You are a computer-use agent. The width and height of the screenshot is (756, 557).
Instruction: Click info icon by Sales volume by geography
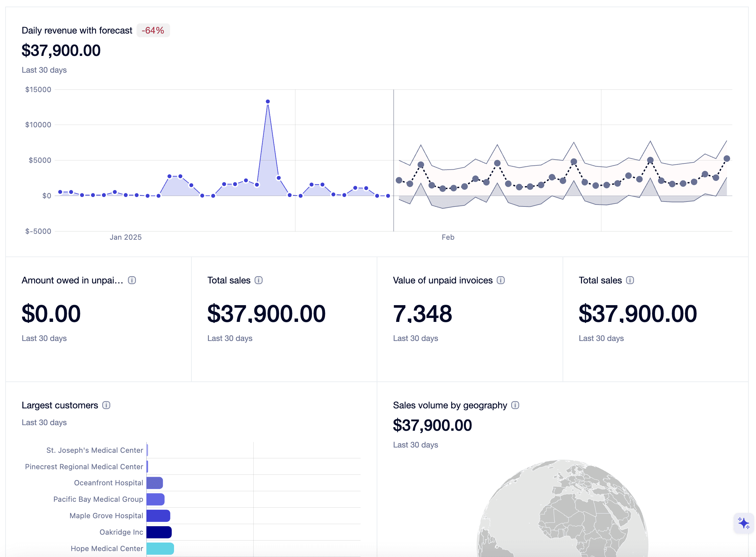515,405
